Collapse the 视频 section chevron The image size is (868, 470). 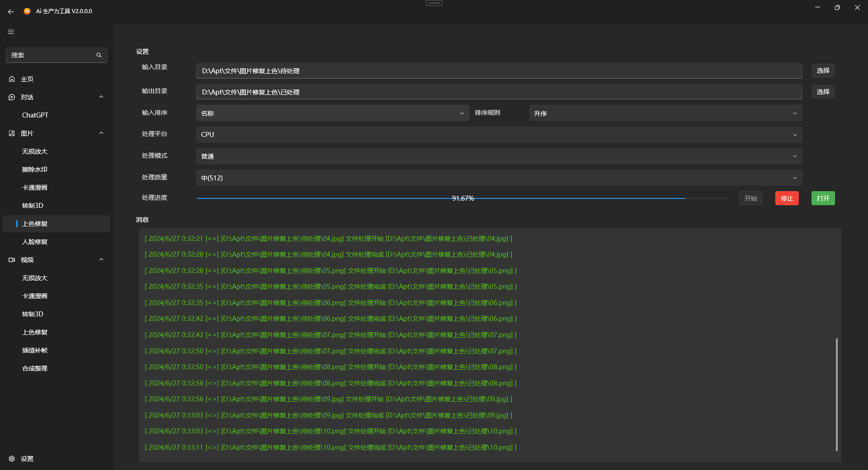point(101,259)
